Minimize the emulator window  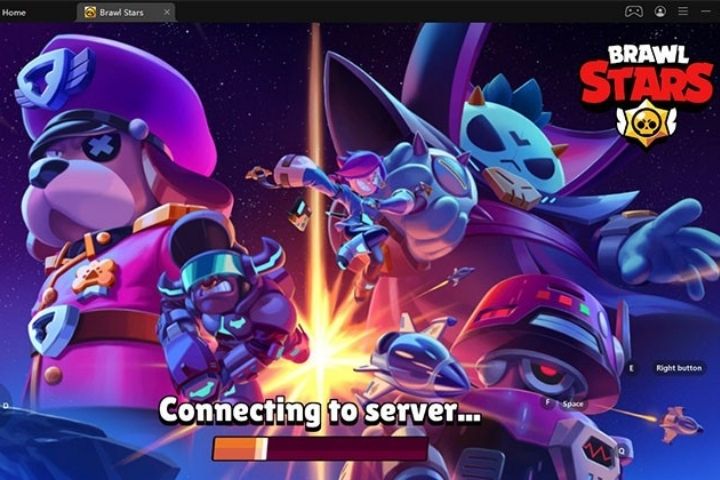[x=706, y=11]
